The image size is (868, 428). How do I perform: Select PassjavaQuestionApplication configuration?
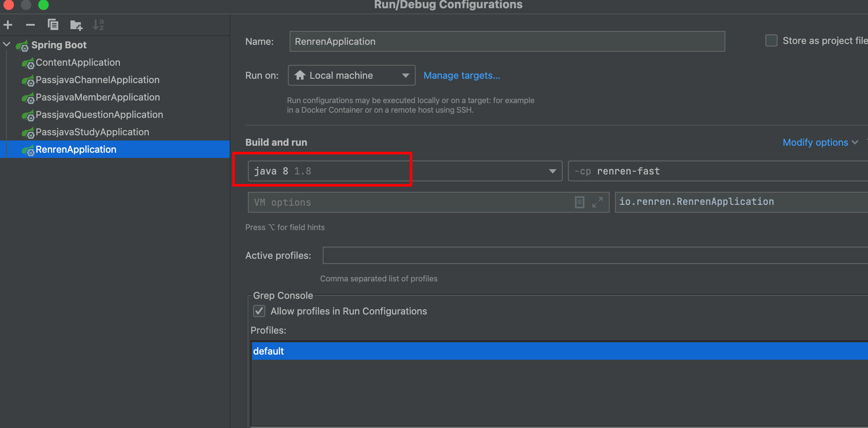(99, 115)
